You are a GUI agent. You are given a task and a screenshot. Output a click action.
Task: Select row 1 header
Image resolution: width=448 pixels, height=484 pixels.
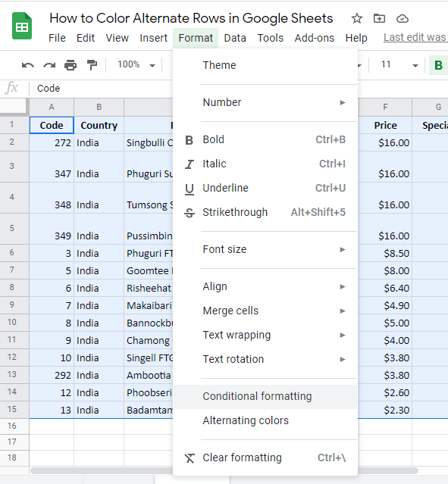coord(14,125)
